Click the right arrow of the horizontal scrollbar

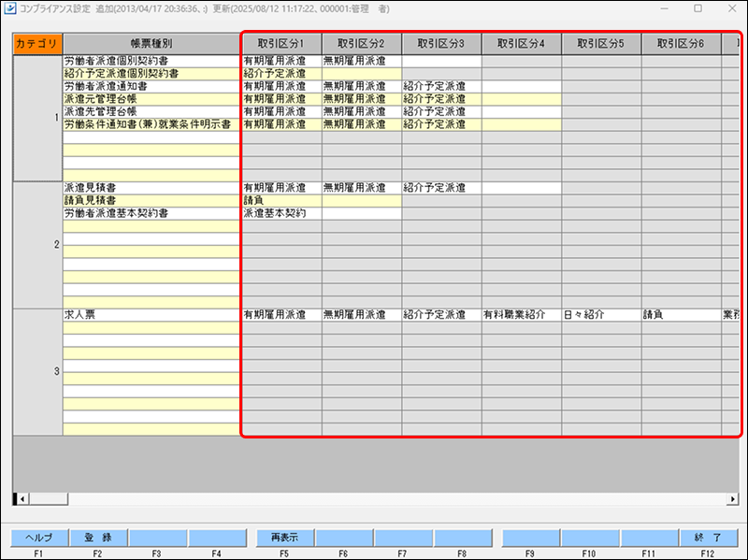733,499
